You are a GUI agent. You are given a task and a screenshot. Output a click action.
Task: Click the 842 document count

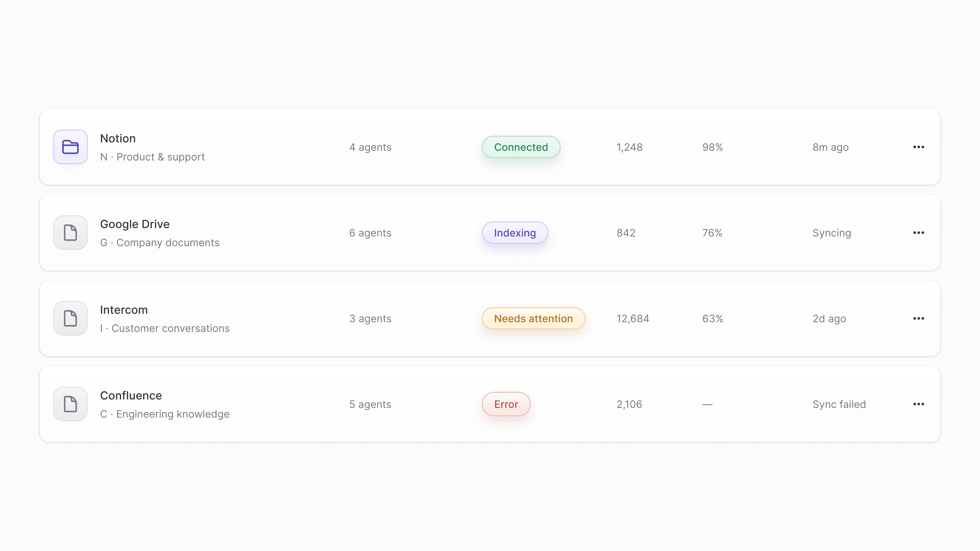tap(626, 233)
